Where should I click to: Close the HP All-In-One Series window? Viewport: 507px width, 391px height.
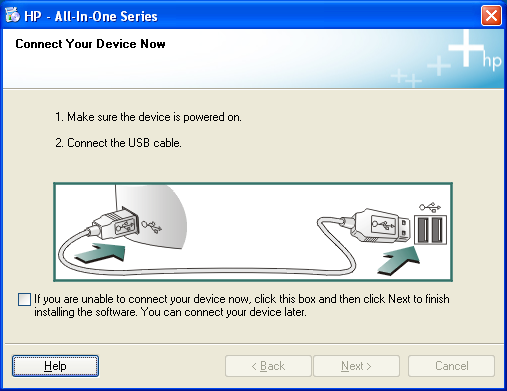pos(491,16)
